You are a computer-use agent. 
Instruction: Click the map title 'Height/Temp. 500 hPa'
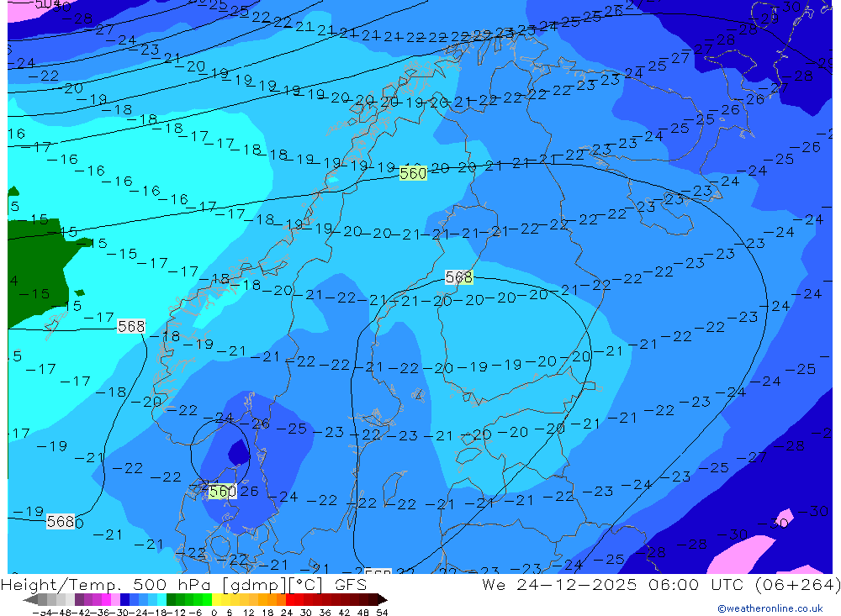pyautogui.click(x=108, y=584)
